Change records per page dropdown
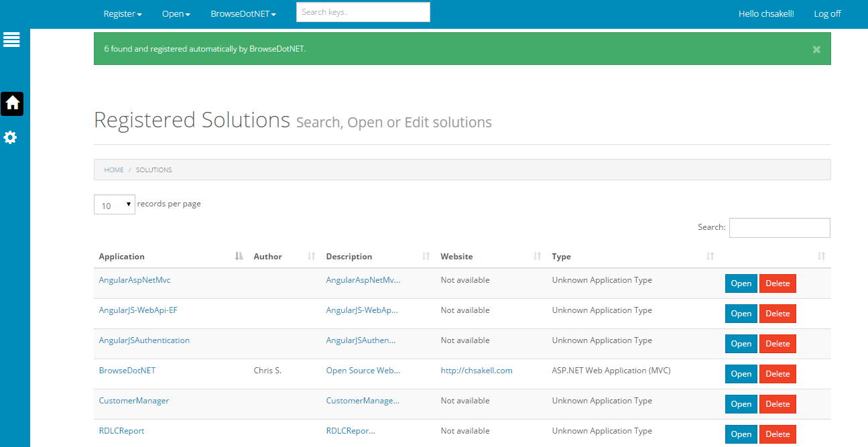 point(115,205)
